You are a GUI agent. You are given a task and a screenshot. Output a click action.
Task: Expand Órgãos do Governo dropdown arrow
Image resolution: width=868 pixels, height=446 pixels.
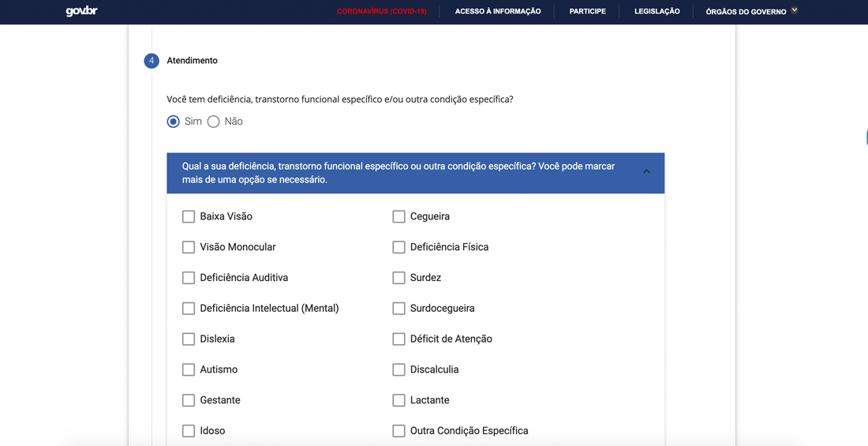795,11
